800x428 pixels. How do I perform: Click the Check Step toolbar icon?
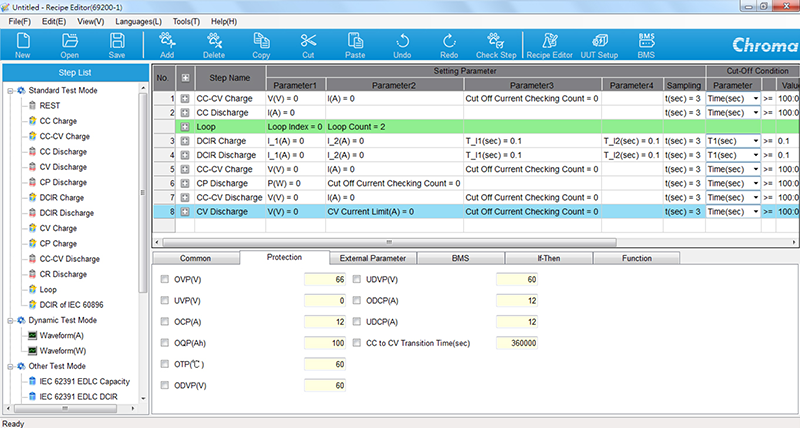point(496,45)
